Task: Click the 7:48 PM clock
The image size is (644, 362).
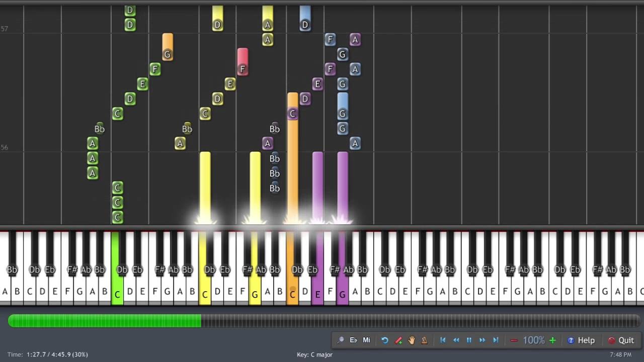Action: tap(620, 354)
